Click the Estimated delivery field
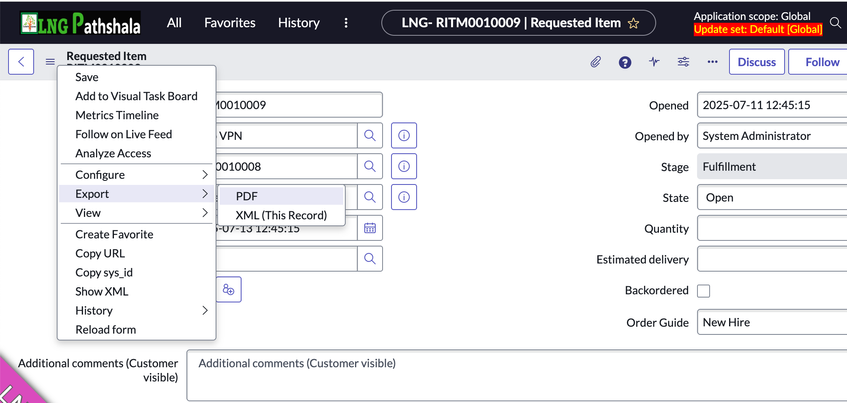The height and width of the screenshot is (403, 847). click(772, 259)
